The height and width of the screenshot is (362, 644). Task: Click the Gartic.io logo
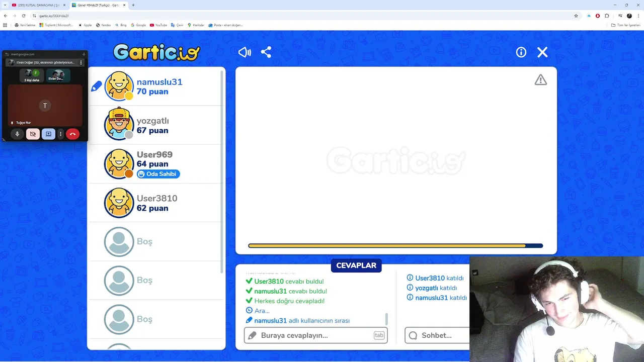click(x=156, y=52)
